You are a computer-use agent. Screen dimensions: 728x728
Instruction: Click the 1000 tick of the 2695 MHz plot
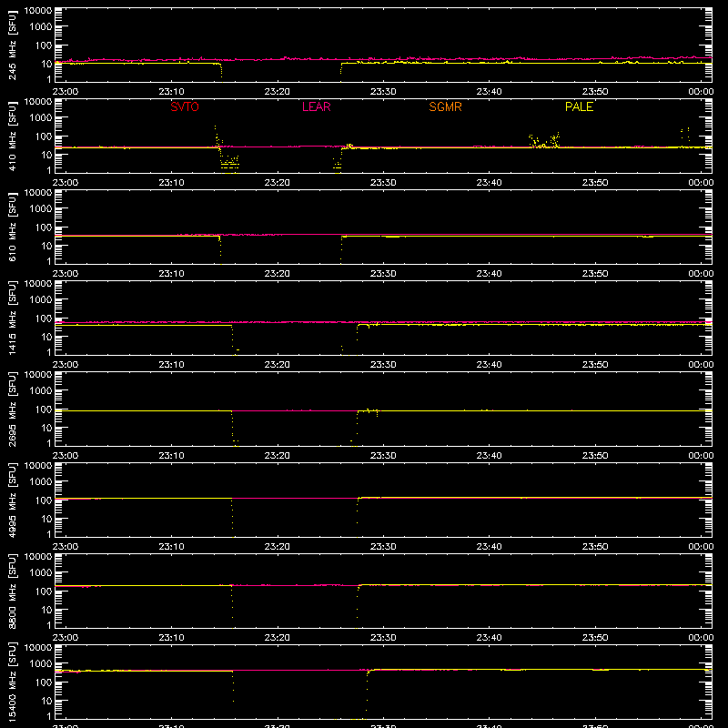tap(41, 391)
